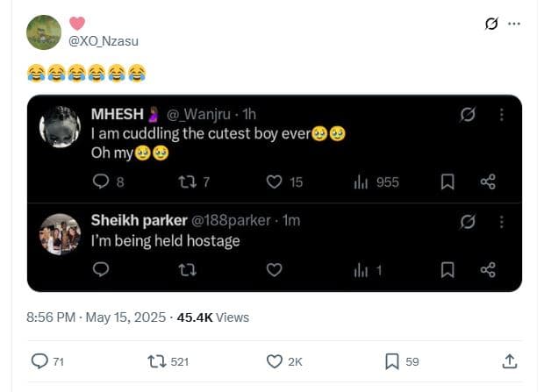Reply to MHESH's tweet with 8 replies
The width and height of the screenshot is (544, 392).
click(x=101, y=182)
